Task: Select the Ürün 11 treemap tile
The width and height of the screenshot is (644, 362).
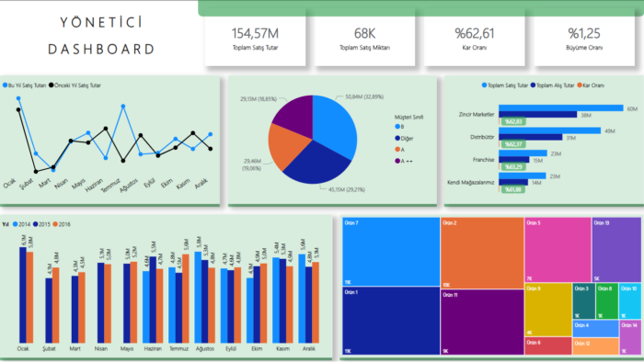Action: tap(482, 322)
